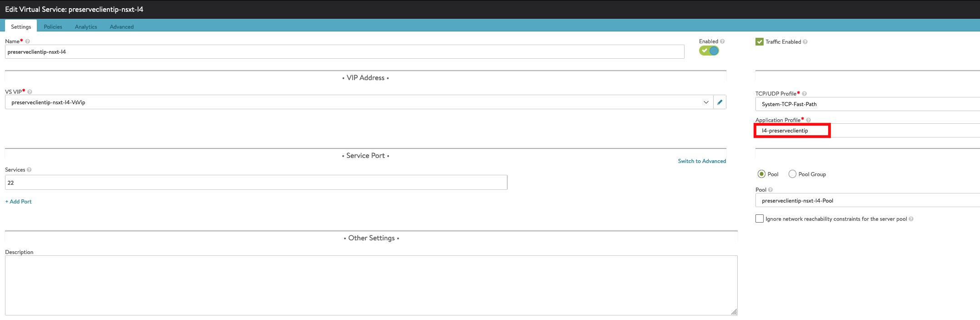
Task: Open the TCP/UDP Profile dropdown
Action: 867,104
